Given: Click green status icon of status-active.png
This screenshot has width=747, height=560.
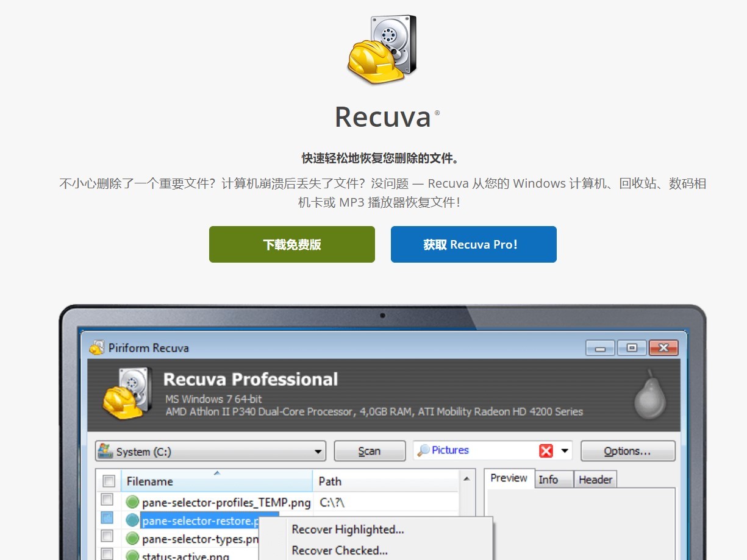Looking at the screenshot, I should point(132,555).
